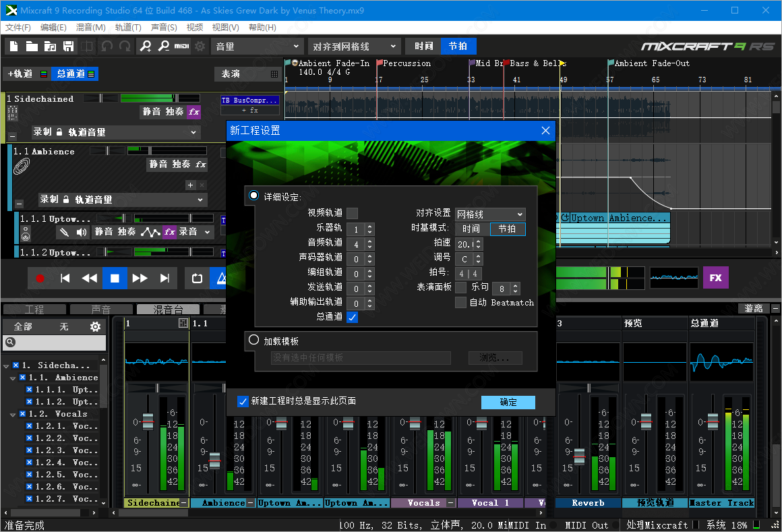Toggle automation icon on track 1.1.1
Screen dimensions: 782x532
(150, 232)
